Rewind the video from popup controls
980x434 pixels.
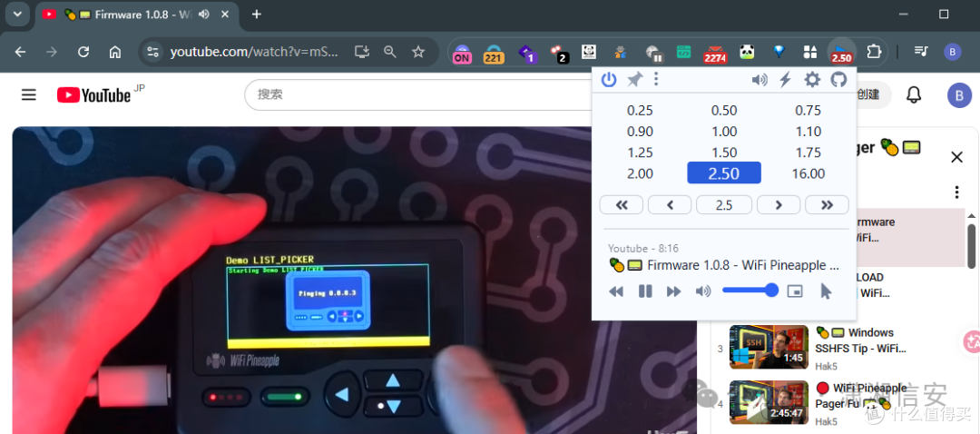tap(616, 291)
